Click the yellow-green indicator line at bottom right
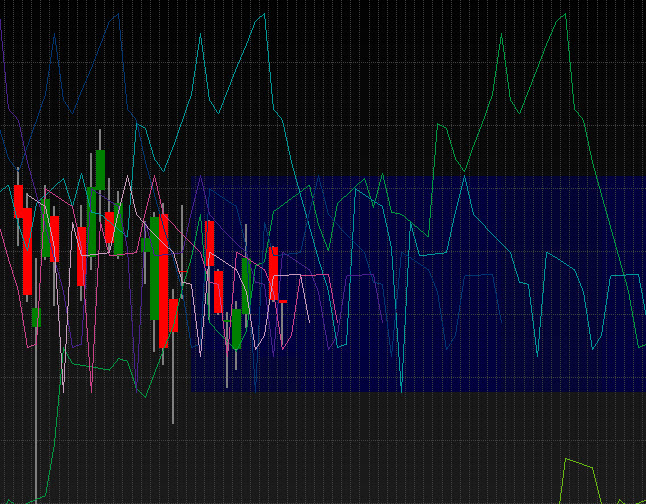 tap(579, 465)
